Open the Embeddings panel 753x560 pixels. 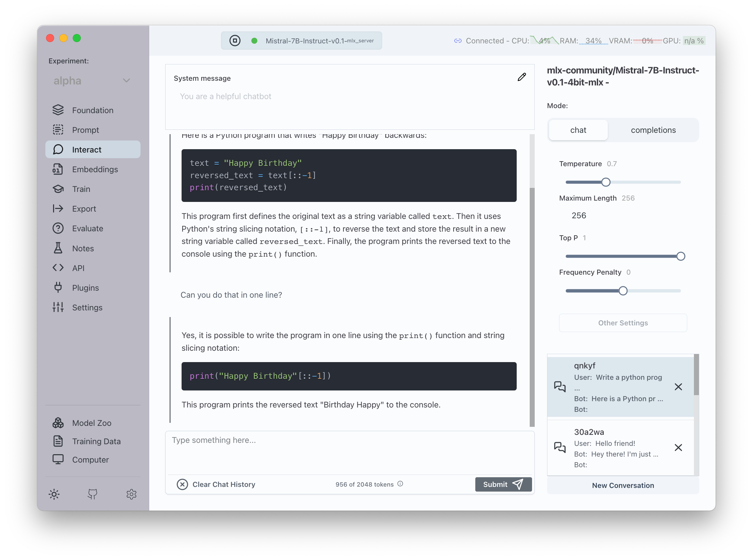(95, 170)
